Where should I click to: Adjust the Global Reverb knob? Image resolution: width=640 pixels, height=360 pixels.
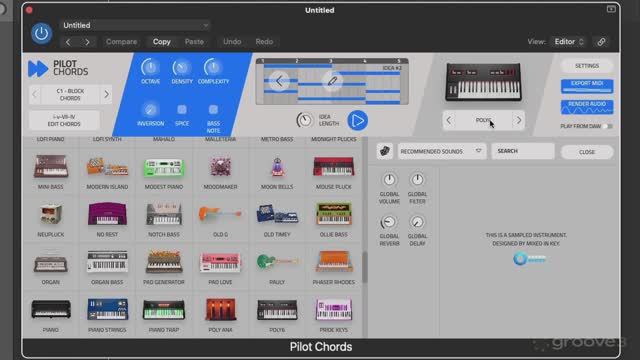pos(388,222)
